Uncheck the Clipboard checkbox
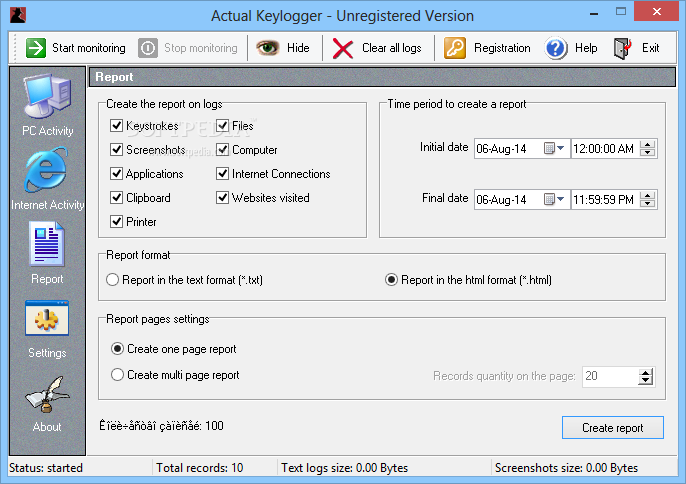The image size is (686, 484). pyautogui.click(x=116, y=198)
